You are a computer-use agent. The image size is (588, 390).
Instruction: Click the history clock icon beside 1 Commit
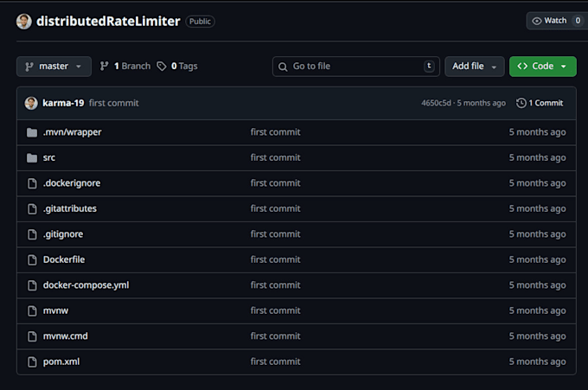[x=521, y=103]
